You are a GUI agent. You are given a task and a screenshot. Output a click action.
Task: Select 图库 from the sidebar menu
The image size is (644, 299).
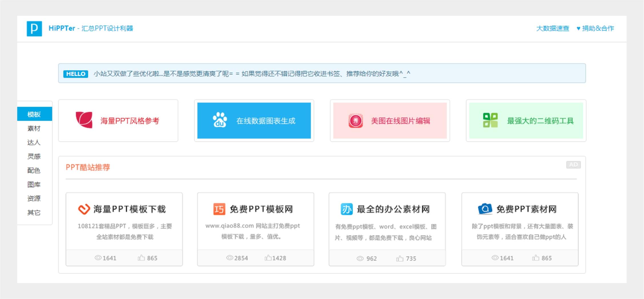point(34,184)
